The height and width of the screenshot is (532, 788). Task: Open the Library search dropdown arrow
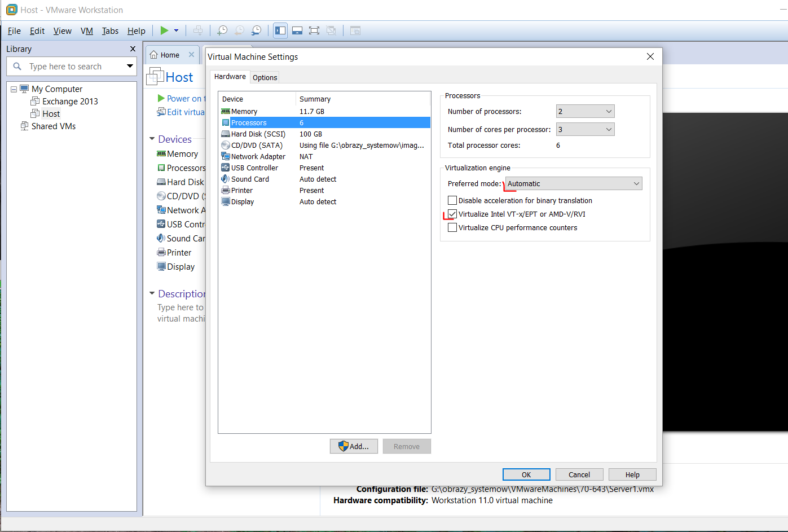(x=130, y=67)
